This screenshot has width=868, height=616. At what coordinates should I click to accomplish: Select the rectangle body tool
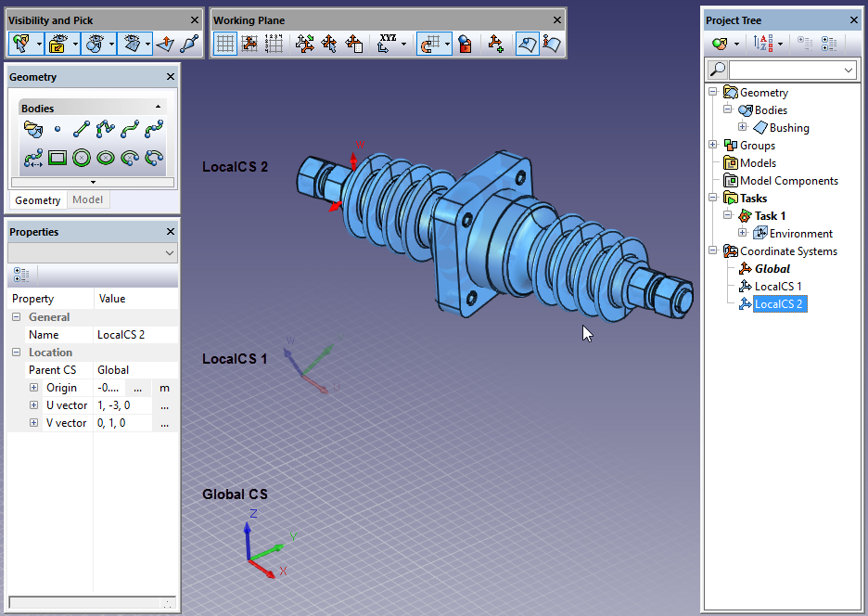pos(57,158)
